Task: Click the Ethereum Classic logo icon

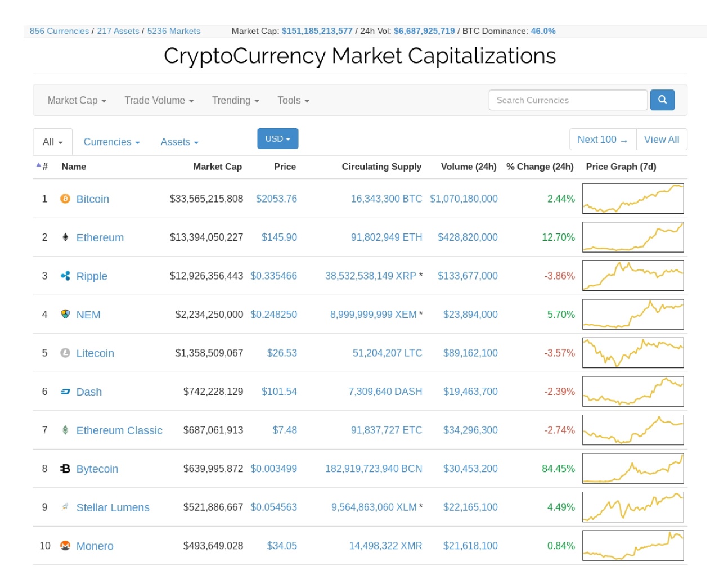Action: [x=65, y=430]
